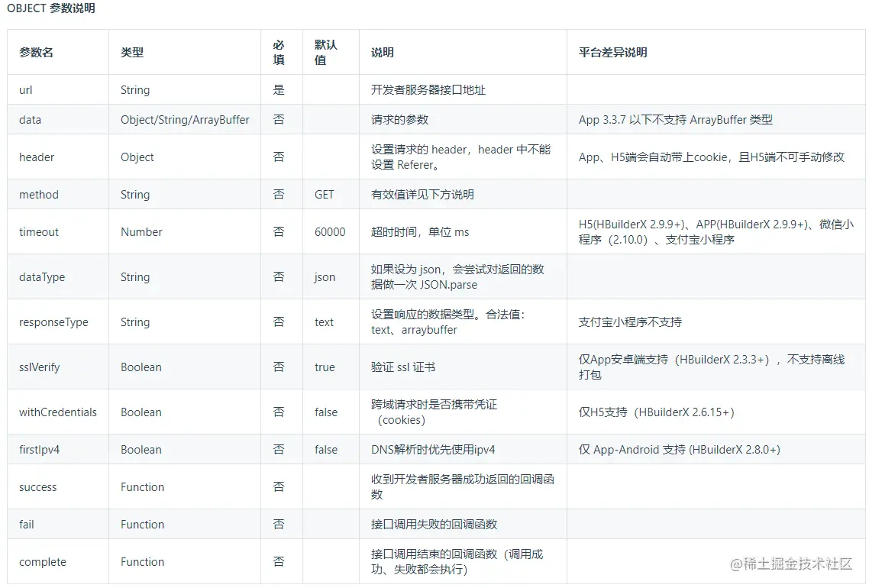Screen dimensions: 869x588
Task: Select the withCredentials parameter name
Action: click(57, 412)
